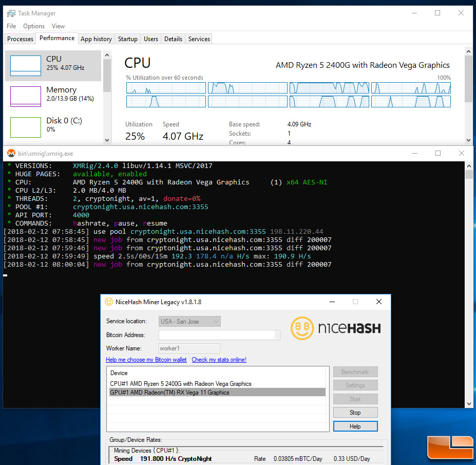Select CPU#1 AMD Ryzen 5 2400G device row
The height and width of the screenshot is (465, 476).
click(x=217, y=384)
